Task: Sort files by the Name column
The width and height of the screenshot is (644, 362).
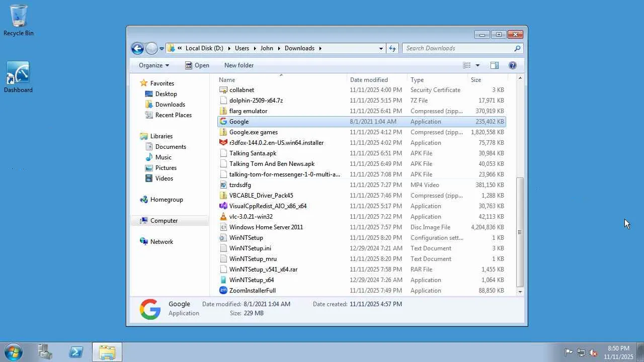Action: [x=282, y=80]
